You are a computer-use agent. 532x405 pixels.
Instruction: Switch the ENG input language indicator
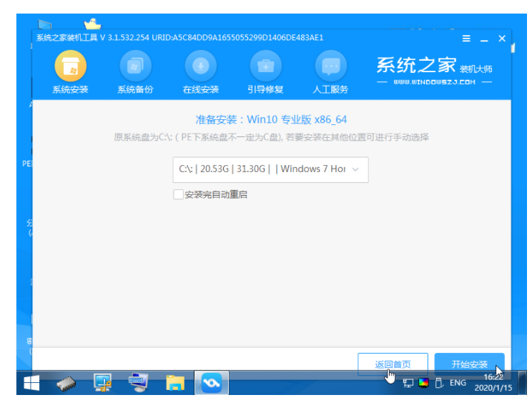(x=458, y=383)
